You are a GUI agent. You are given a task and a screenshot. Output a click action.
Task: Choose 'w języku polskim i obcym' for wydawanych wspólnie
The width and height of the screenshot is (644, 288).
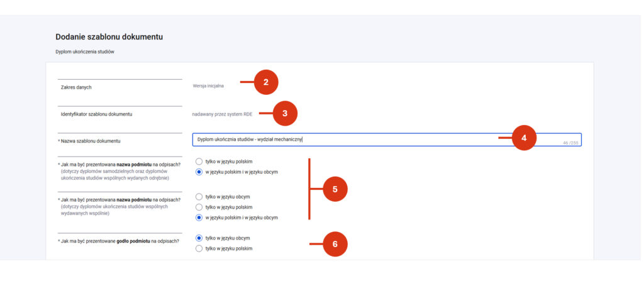(x=199, y=218)
